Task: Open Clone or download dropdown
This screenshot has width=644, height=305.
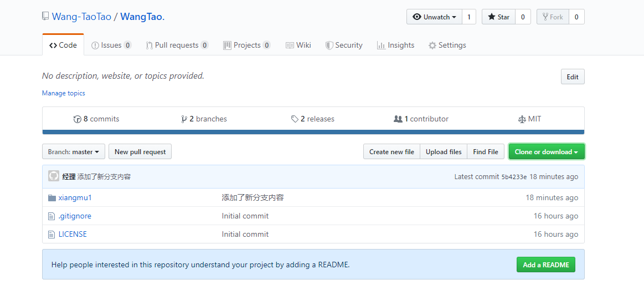Action: pos(547,152)
